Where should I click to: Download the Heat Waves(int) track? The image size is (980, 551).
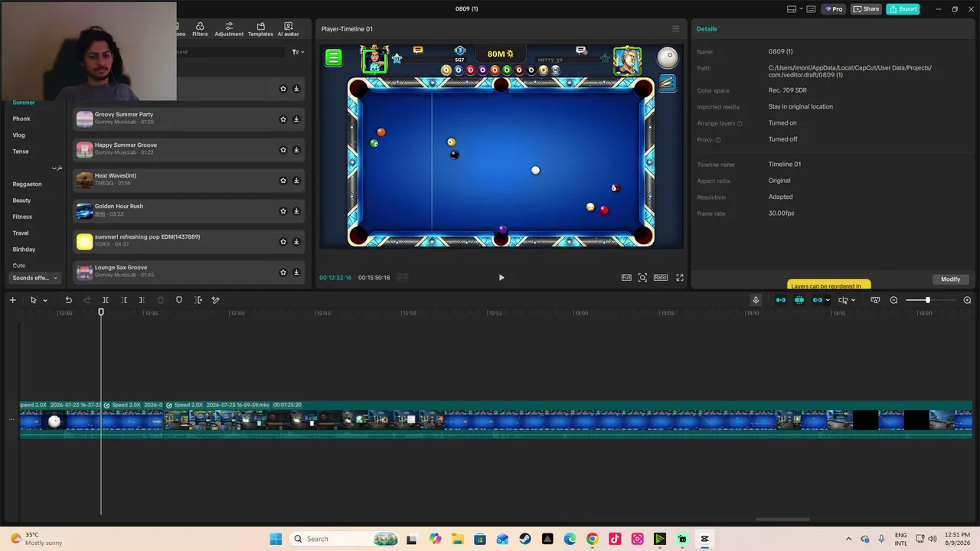(x=296, y=181)
